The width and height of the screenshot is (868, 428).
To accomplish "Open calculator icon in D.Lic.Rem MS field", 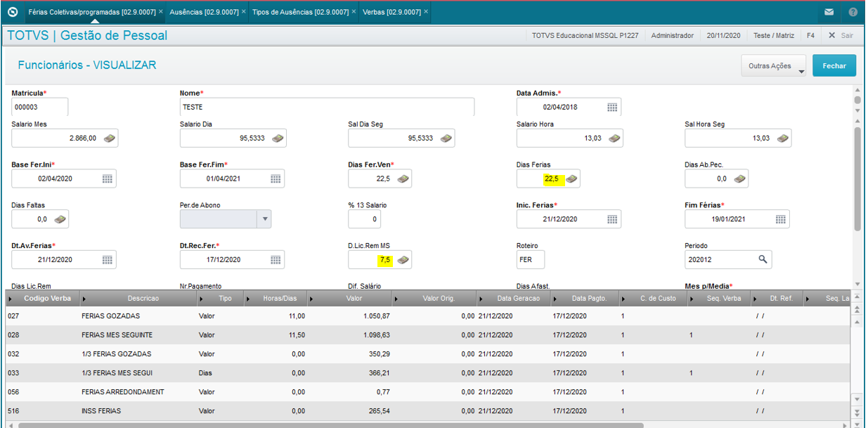I will click(x=403, y=259).
